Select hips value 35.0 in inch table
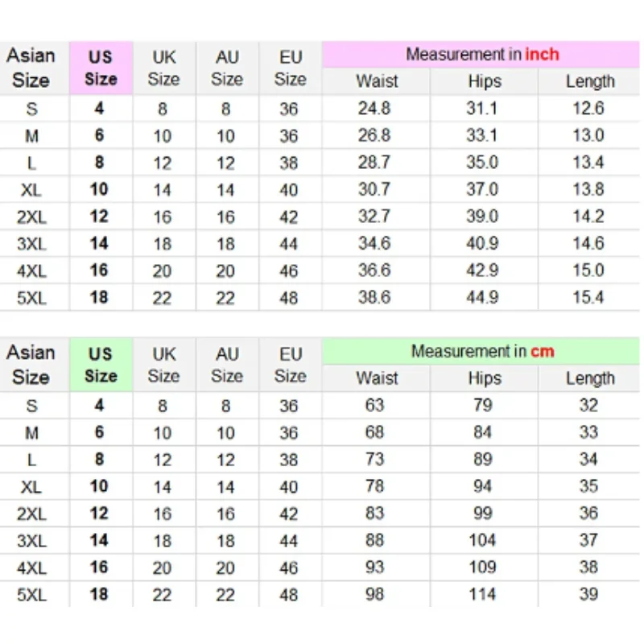This screenshot has height=644, width=644. coord(482,163)
